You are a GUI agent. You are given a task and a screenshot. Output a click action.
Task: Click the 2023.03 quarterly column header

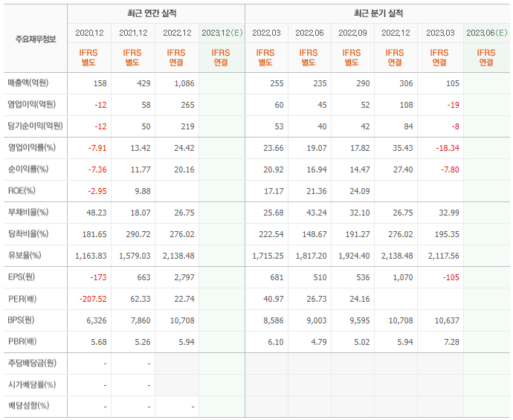[440, 33]
